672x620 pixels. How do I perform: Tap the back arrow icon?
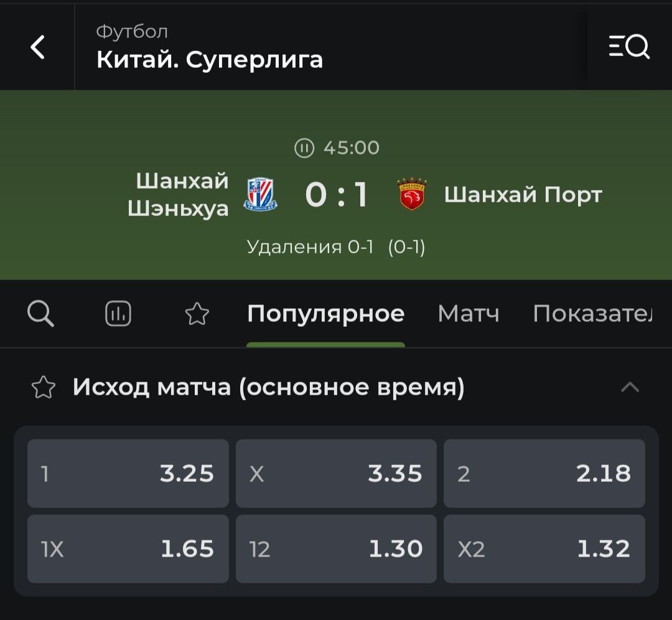(38, 47)
